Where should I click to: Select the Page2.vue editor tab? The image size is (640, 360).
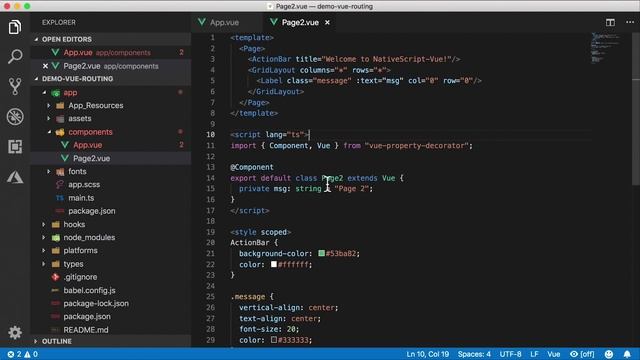pos(299,22)
